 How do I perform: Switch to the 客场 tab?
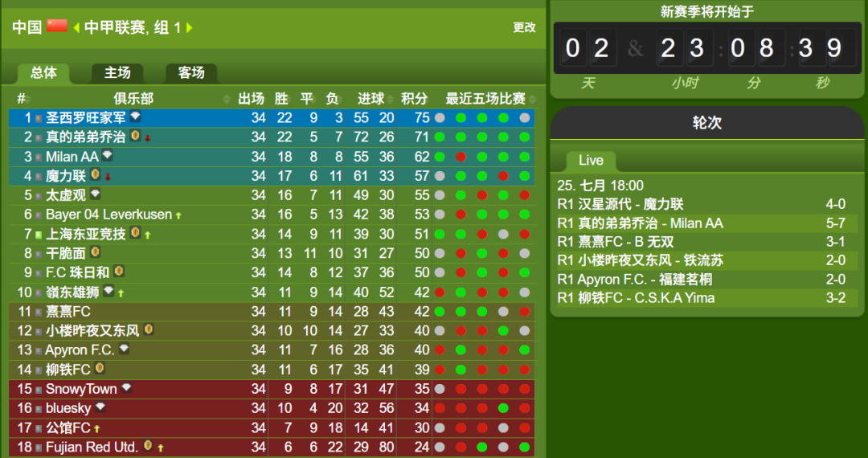click(191, 73)
